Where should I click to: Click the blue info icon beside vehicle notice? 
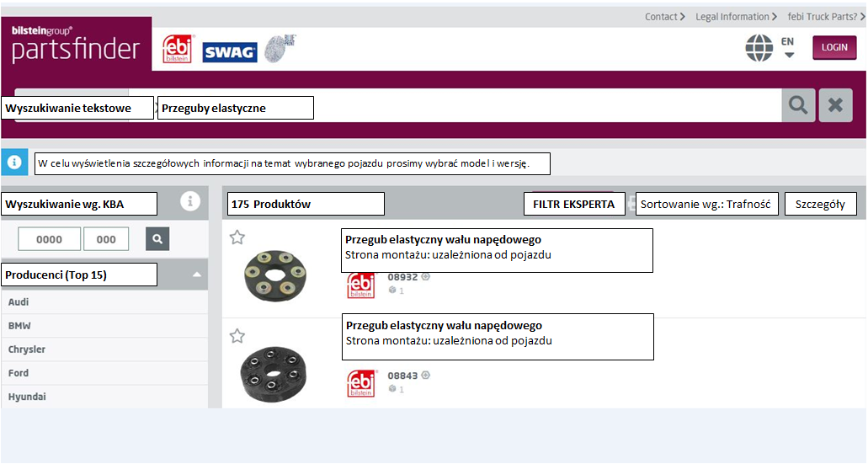point(14,163)
